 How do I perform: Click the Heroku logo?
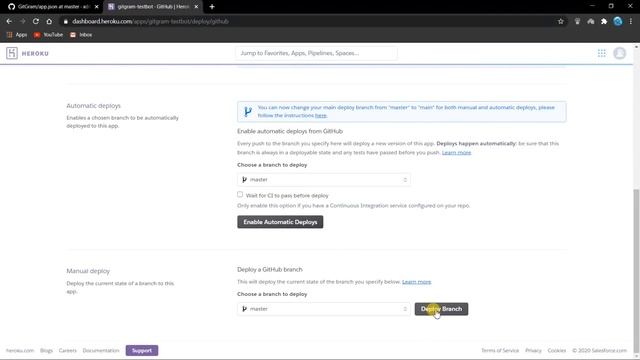pos(27,53)
